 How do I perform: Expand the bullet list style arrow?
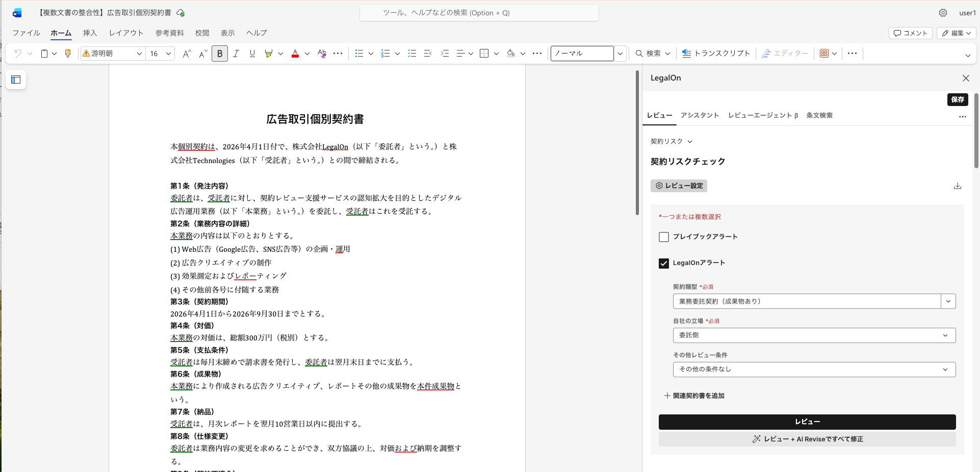pyautogui.click(x=371, y=54)
